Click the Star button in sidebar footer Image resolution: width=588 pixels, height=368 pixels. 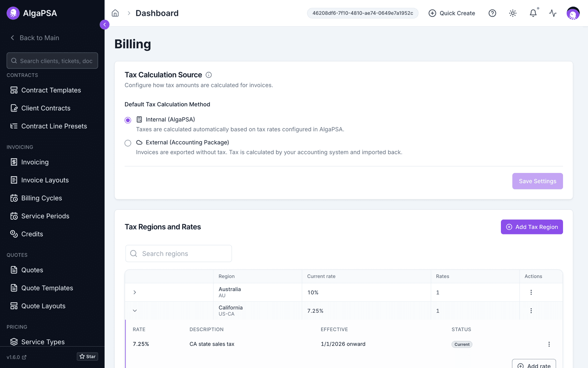(87, 357)
